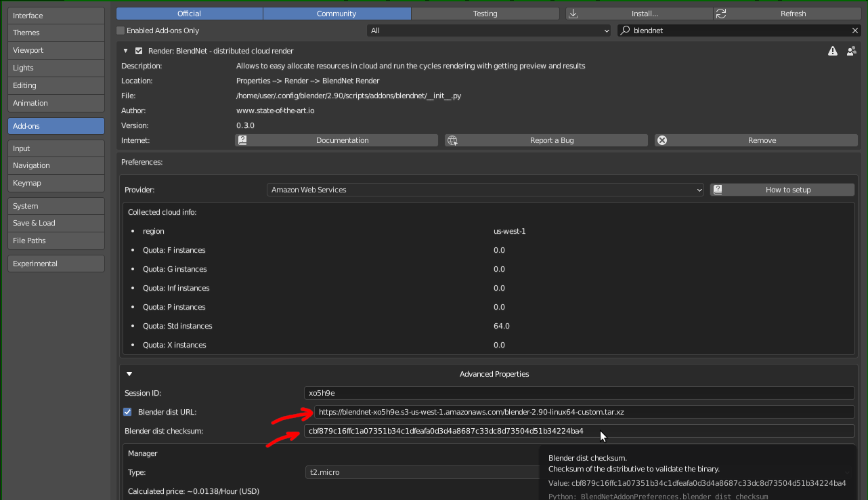Collapse the BlendNet add-on details
The width and height of the screenshot is (868, 500).
(x=125, y=51)
